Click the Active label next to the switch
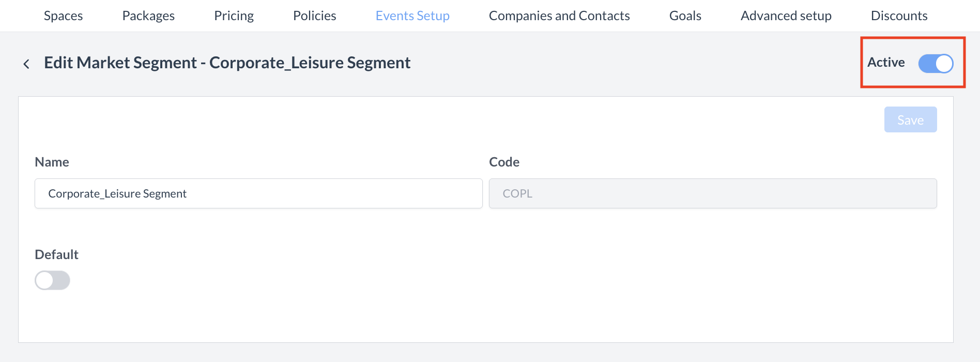 click(x=886, y=62)
